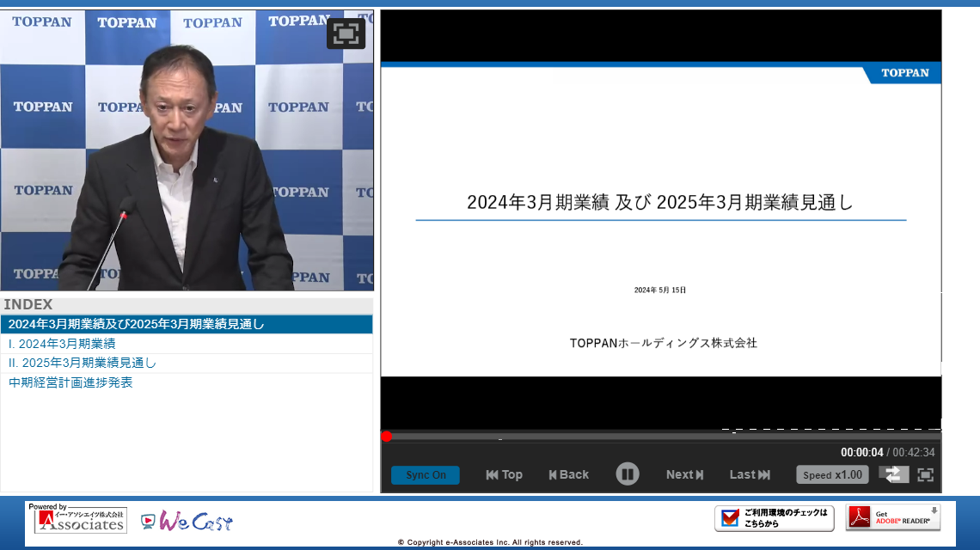980x550 pixels.
Task: Go Back to the previous slide
Action: pos(568,474)
